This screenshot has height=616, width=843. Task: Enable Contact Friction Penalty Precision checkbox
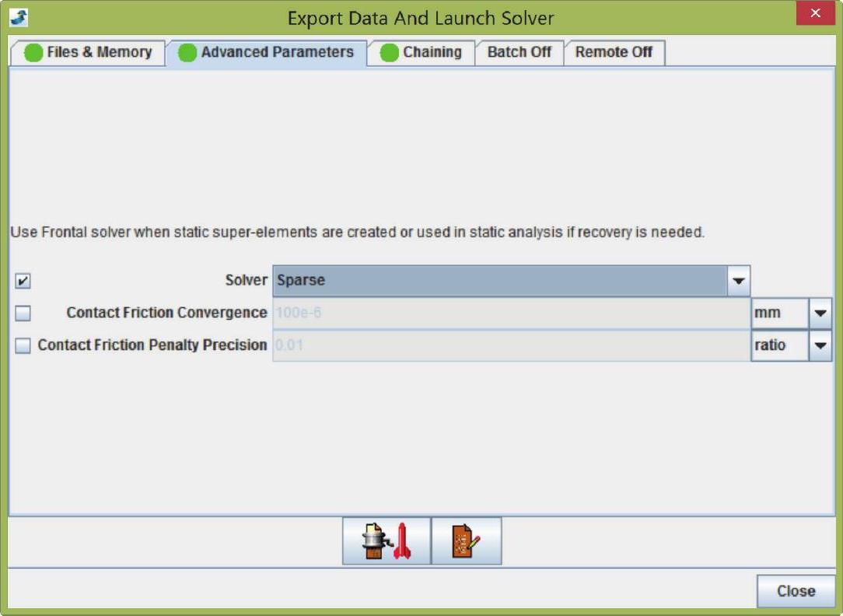click(x=23, y=346)
